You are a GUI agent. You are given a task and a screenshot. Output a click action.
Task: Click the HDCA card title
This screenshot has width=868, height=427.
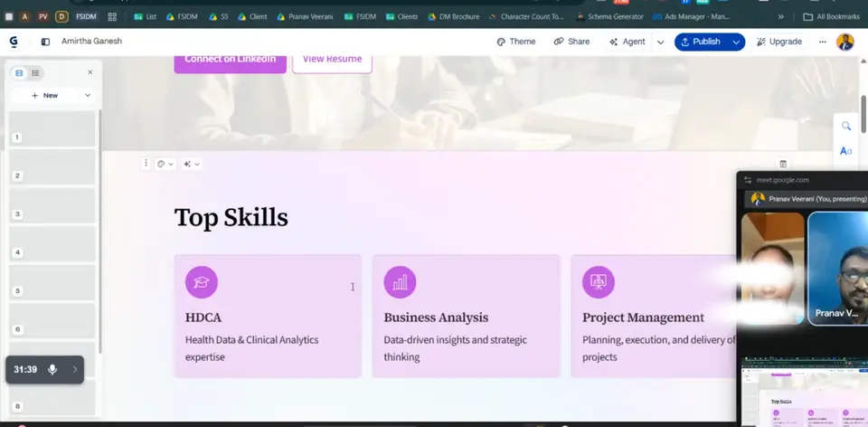click(x=203, y=318)
